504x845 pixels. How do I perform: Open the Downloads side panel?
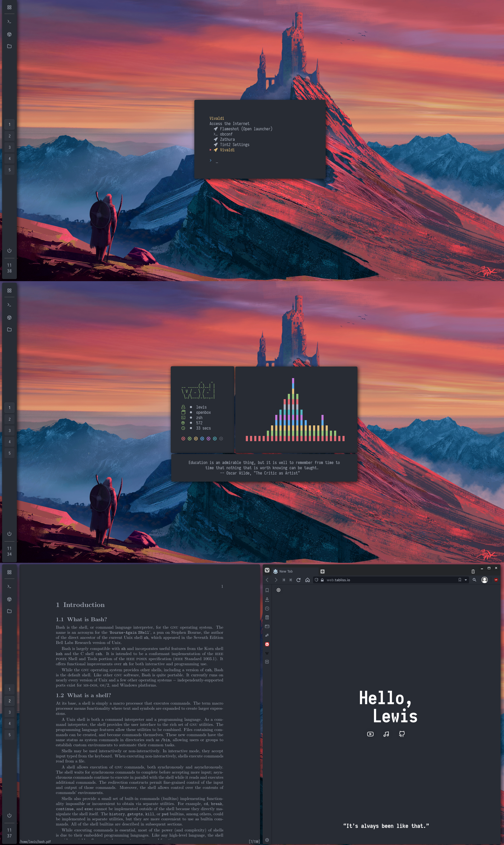[x=267, y=599]
